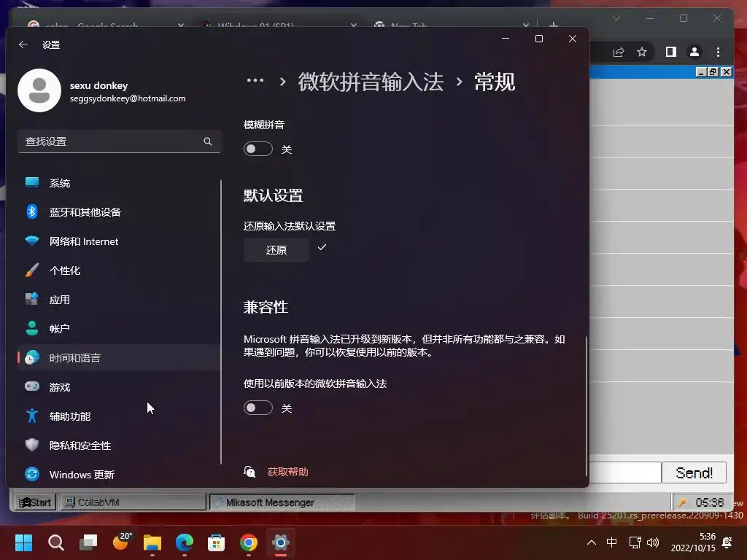Open 辅助功能 category
The width and height of the screenshot is (747, 560).
pyautogui.click(x=119, y=416)
